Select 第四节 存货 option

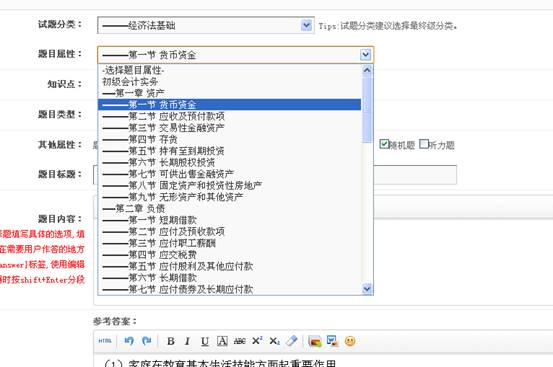230,139
